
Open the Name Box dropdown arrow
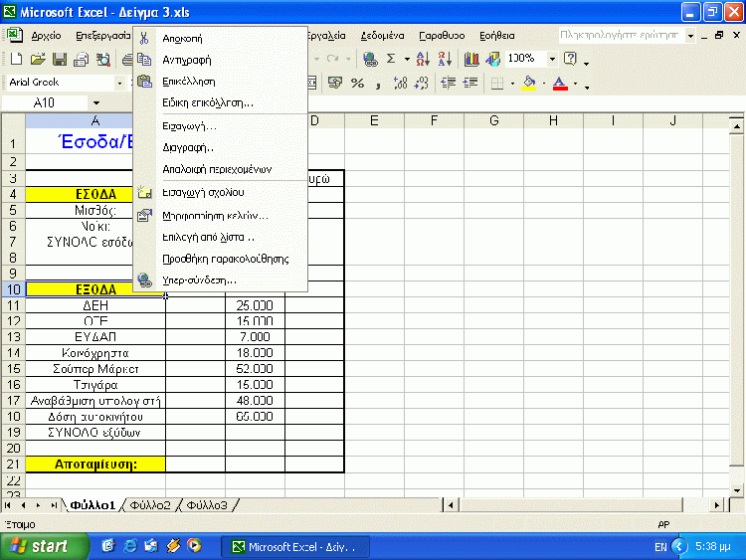[x=96, y=102]
